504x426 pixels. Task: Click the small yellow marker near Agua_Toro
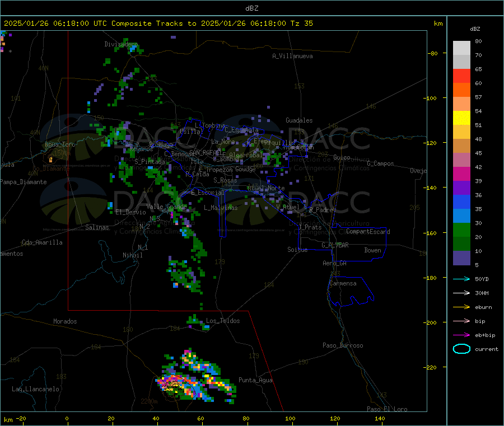tap(50, 160)
